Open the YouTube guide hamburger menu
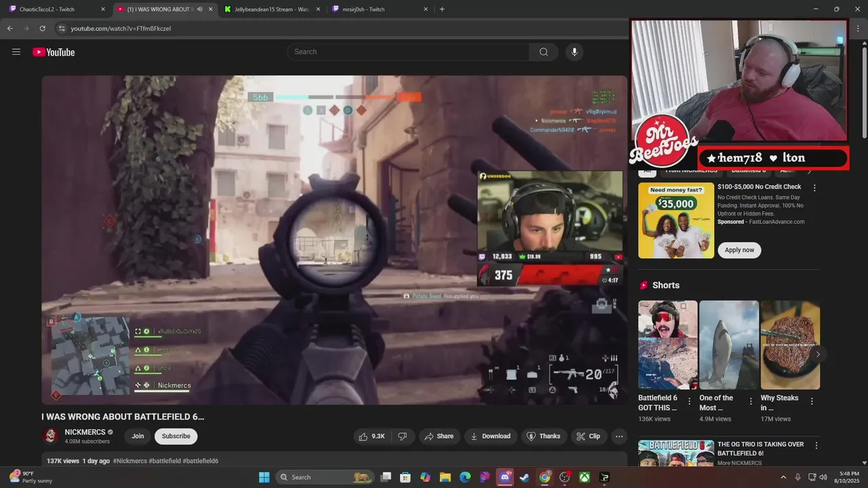868x488 pixels. pyautogui.click(x=16, y=52)
